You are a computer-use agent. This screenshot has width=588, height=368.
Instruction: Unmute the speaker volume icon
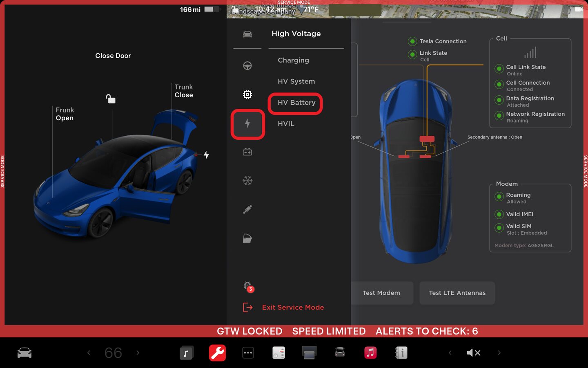pyautogui.click(x=473, y=352)
